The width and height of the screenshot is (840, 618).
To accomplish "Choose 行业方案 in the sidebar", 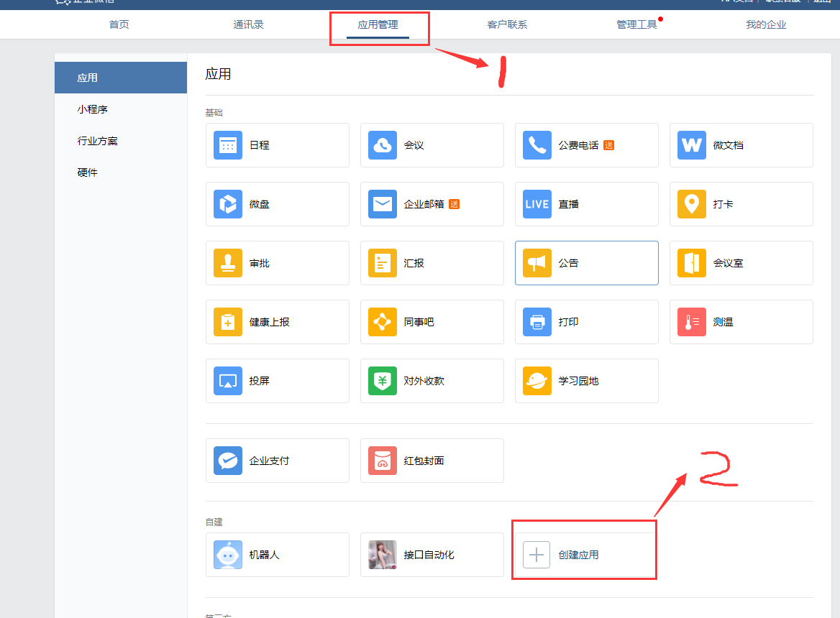I will pyautogui.click(x=121, y=141).
